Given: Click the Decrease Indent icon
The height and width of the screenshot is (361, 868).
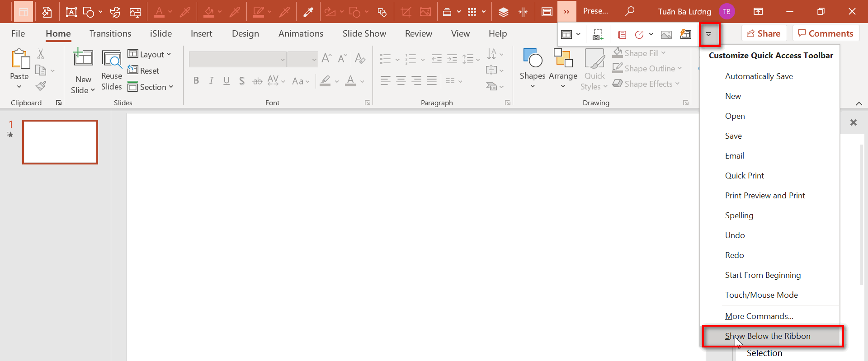Looking at the screenshot, I should [x=437, y=59].
